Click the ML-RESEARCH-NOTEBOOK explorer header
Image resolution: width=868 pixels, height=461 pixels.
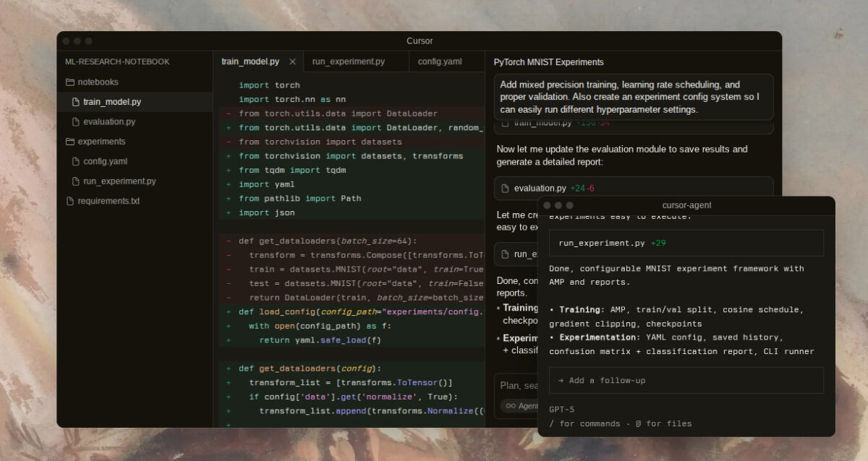pos(117,62)
